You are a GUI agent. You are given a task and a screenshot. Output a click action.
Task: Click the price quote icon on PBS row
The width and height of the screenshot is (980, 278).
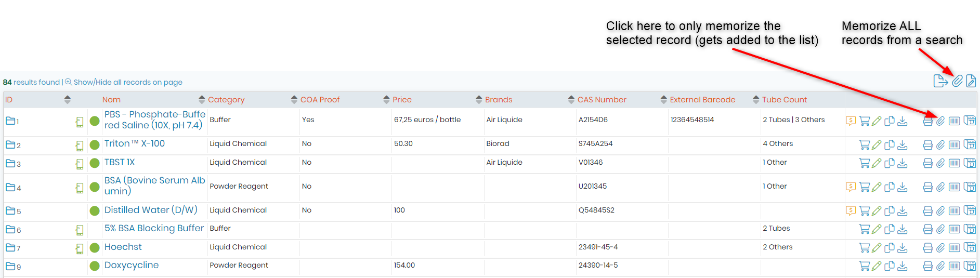pyautogui.click(x=851, y=121)
